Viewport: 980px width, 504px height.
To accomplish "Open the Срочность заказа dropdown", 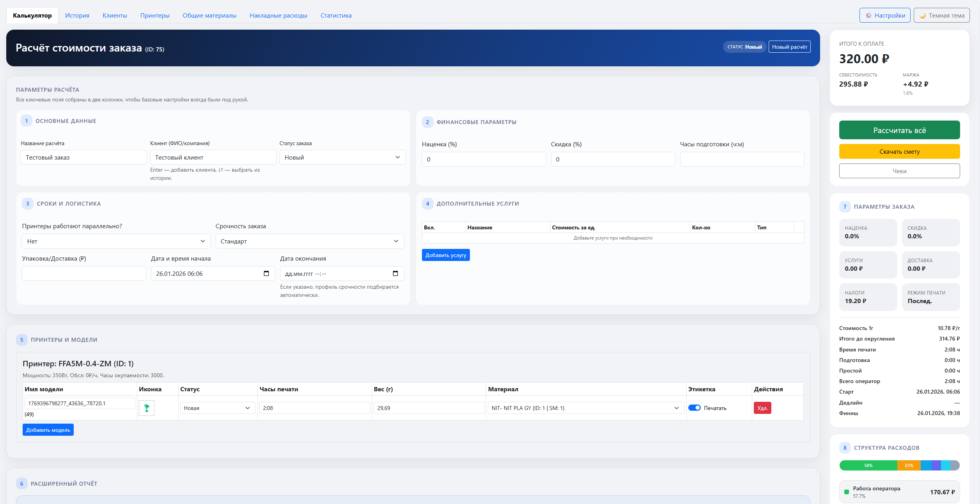I will coord(309,241).
